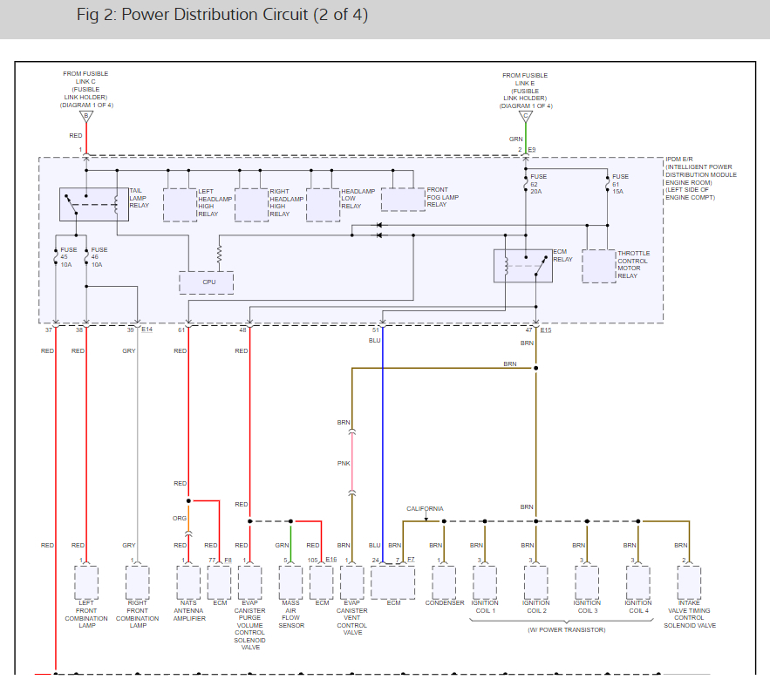Viewport: 770px width, 700px height.
Task: Select the Throttle Control Motor Relay box
Action: [598, 266]
